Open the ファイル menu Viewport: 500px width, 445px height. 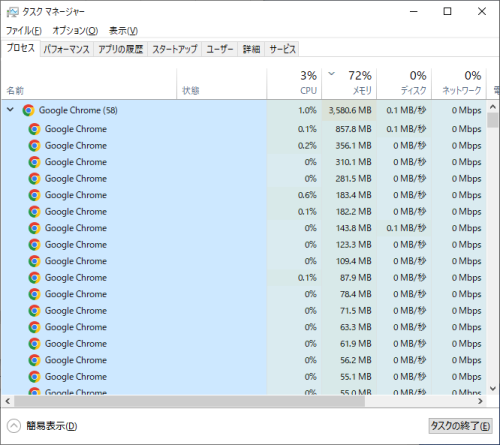(x=24, y=31)
